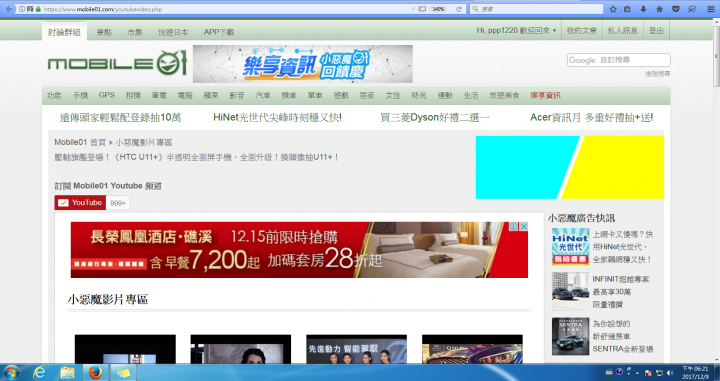This screenshot has height=381, width=720.
Task: Open reader view icon in the address bar
Action: [422, 9]
